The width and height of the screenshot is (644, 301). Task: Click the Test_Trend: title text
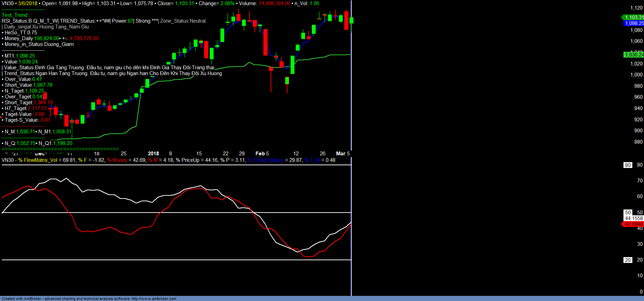tap(15, 15)
